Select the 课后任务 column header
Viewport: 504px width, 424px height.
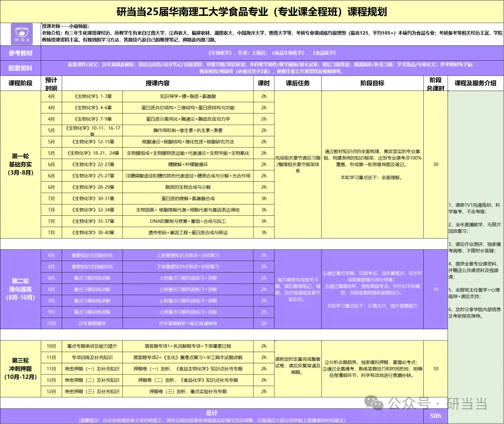coord(298,83)
